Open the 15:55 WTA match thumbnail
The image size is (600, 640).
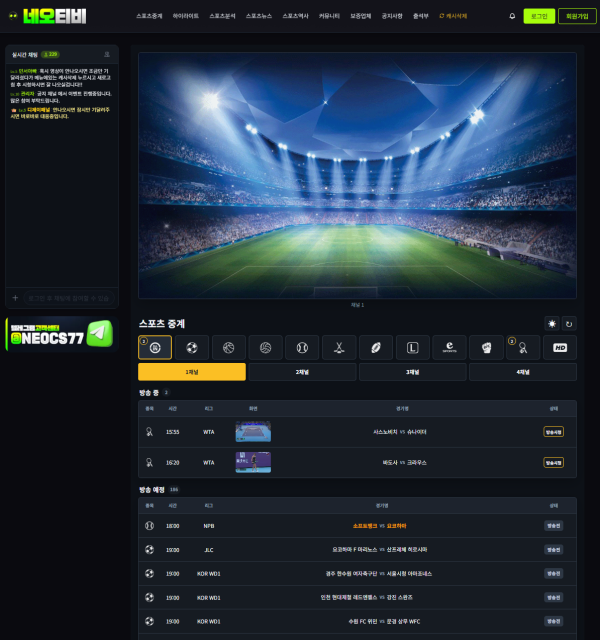(253, 431)
